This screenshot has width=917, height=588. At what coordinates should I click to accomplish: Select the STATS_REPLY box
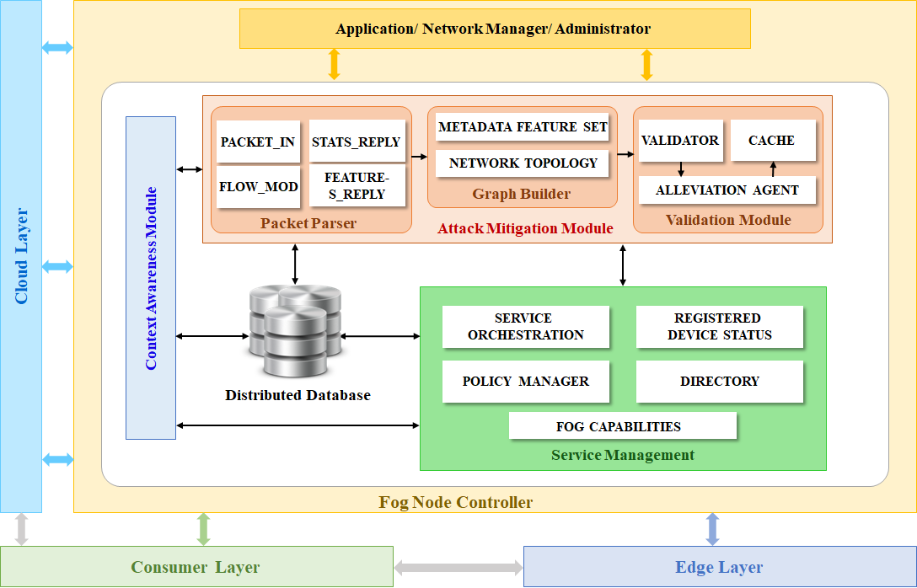(x=356, y=142)
